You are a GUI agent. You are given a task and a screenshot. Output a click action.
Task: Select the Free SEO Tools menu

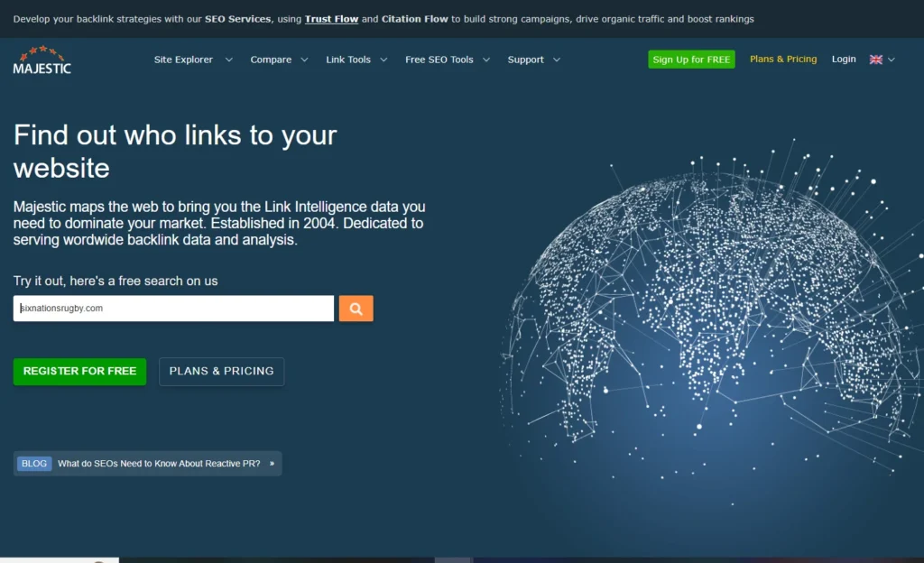tap(439, 60)
